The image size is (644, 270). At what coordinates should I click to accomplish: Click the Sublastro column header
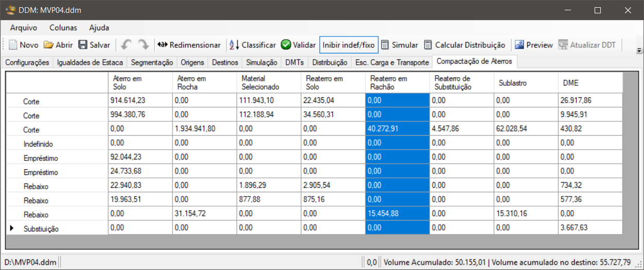tap(526, 82)
